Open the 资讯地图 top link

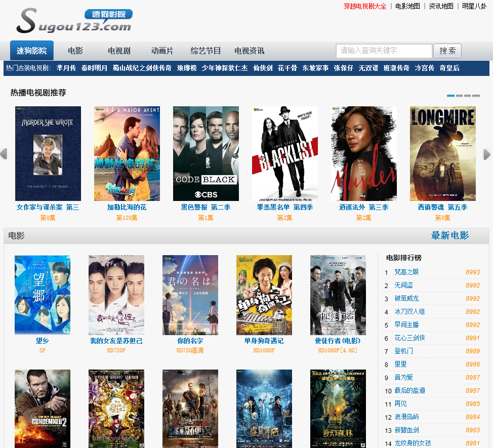click(x=441, y=6)
